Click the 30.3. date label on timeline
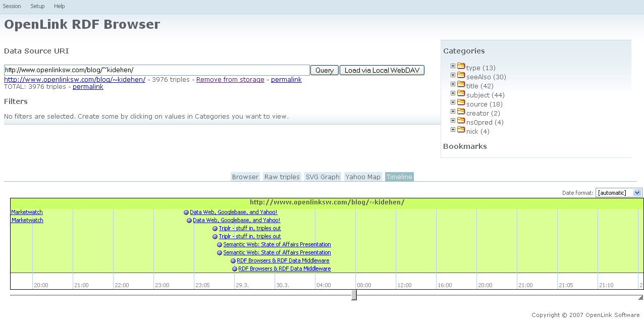Screen dimensions: 644x322 tap(283, 285)
